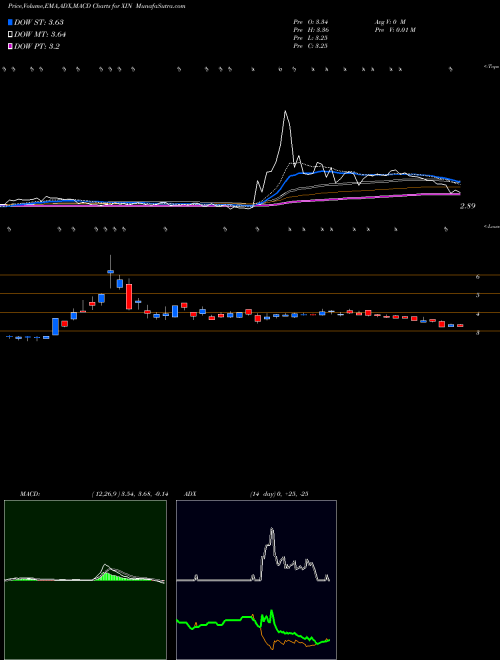
Task: Click the '2.89' price label
Action: [468, 206]
